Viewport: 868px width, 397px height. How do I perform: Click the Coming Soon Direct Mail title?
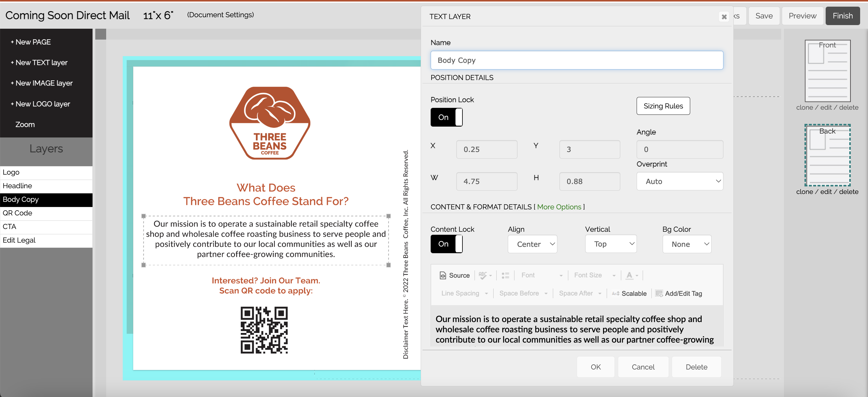point(67,15)
